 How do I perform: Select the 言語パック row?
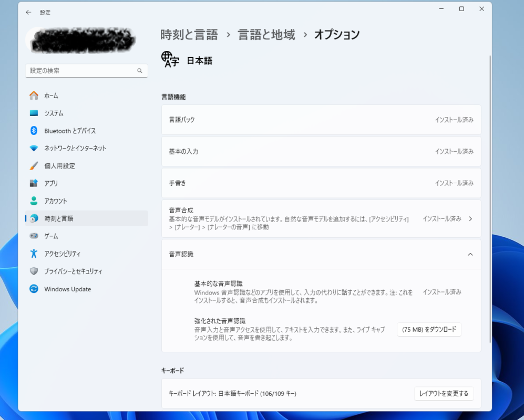tap(321, 120)
